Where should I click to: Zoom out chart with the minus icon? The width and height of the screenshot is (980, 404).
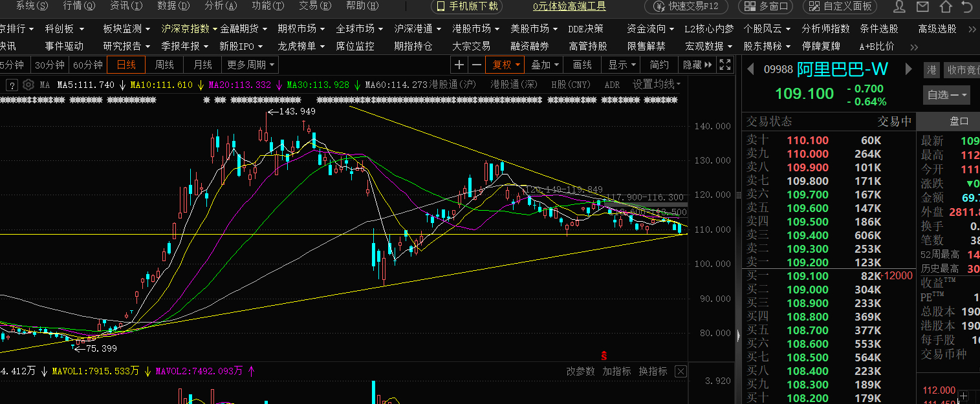click(x=477, y=65)
